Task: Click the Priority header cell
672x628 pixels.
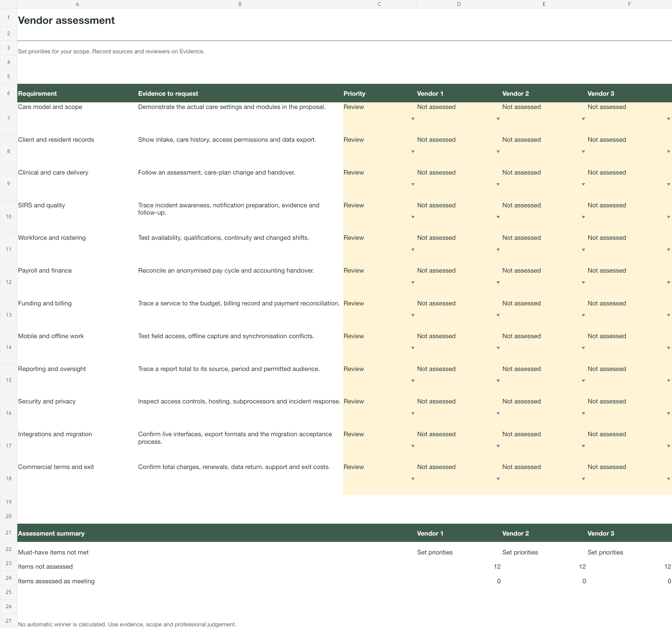Action: [379, 93]
